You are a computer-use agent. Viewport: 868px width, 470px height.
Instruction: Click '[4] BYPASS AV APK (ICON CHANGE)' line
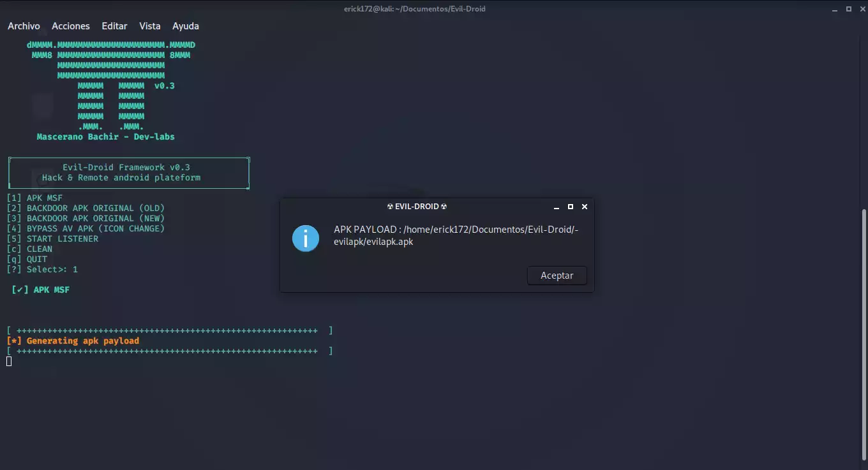(x=86, y=228)
